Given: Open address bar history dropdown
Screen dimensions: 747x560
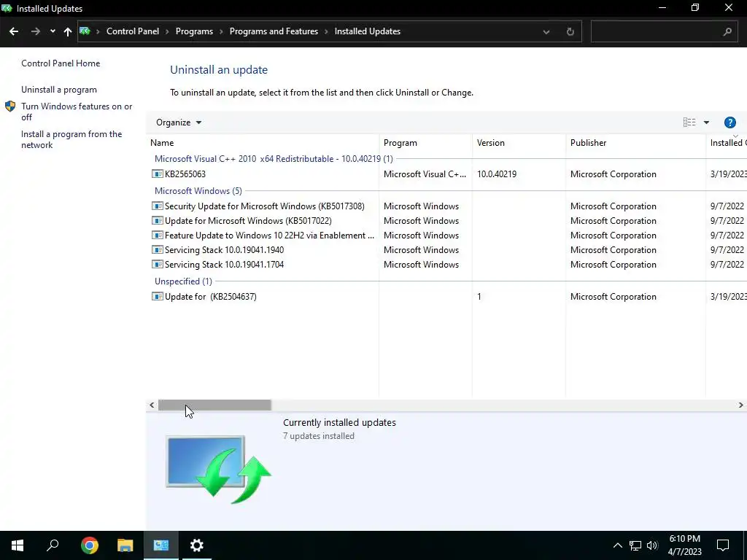Looking at the screenshot, I should 546,32.
